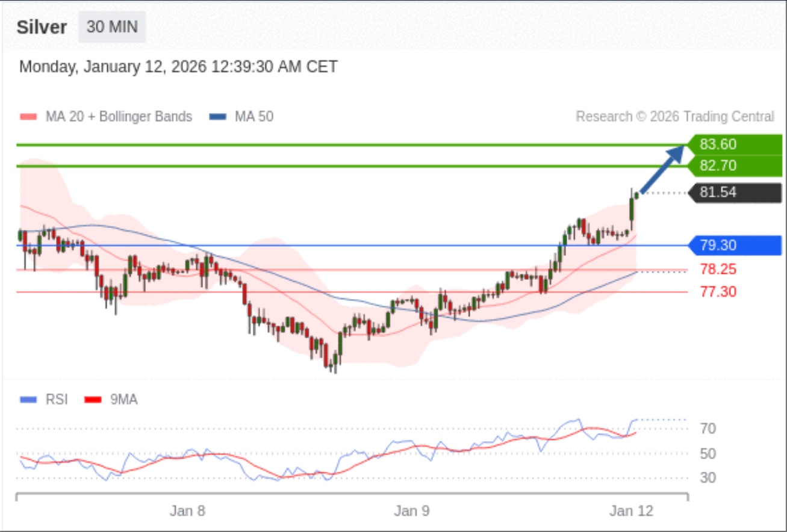787x532 pixels.
Task: Click the 82.70 green resistance price tag
Action: click(736, 165)
